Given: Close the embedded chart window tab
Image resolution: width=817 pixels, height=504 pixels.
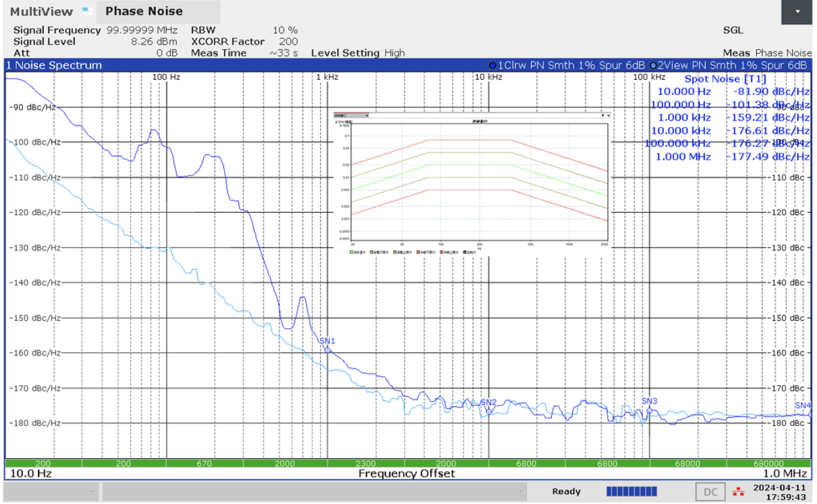Looking at the screenshot, I should click(x=367, y=115).
